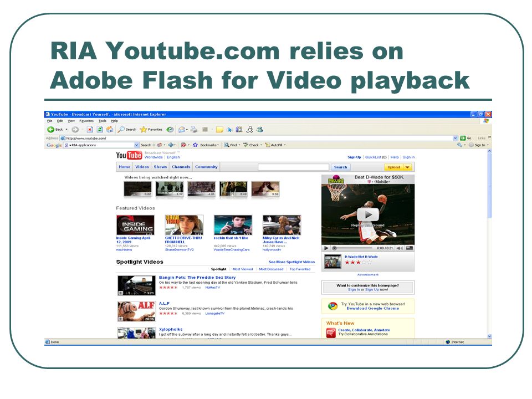Image resolution: width=532 pixels, height=399 pixels.
Task: Toggle fullscreen in the ad video player
Action: (410, 248)
